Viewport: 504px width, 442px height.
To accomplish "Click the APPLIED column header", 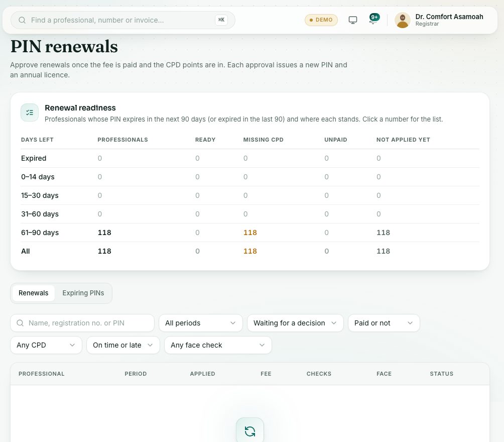I will click(x=202, y=374).
